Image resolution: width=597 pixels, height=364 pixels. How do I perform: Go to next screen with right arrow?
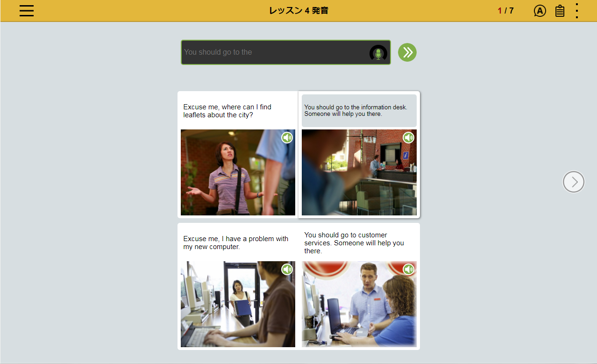[573, 182]
